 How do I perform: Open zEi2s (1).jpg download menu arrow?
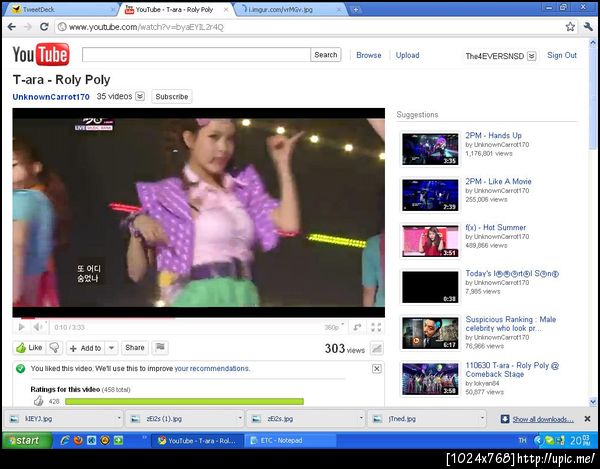click(x=240, y=418)
